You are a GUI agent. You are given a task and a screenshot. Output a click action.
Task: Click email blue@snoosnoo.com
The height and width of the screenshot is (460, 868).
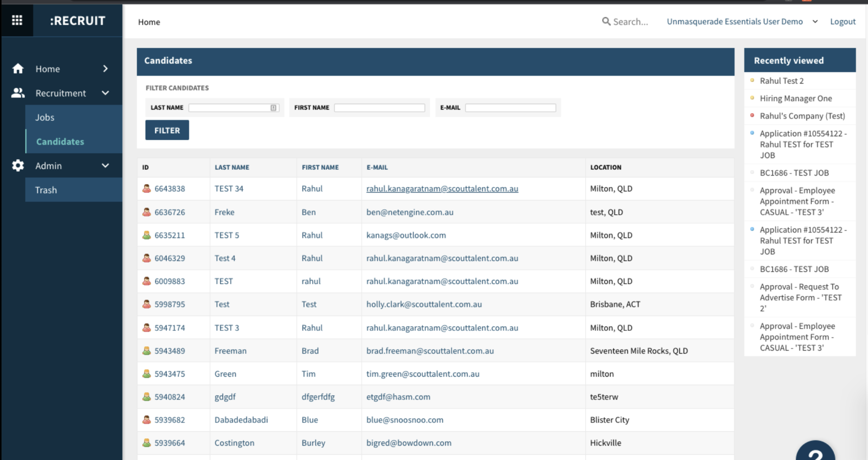pos(405,420)
